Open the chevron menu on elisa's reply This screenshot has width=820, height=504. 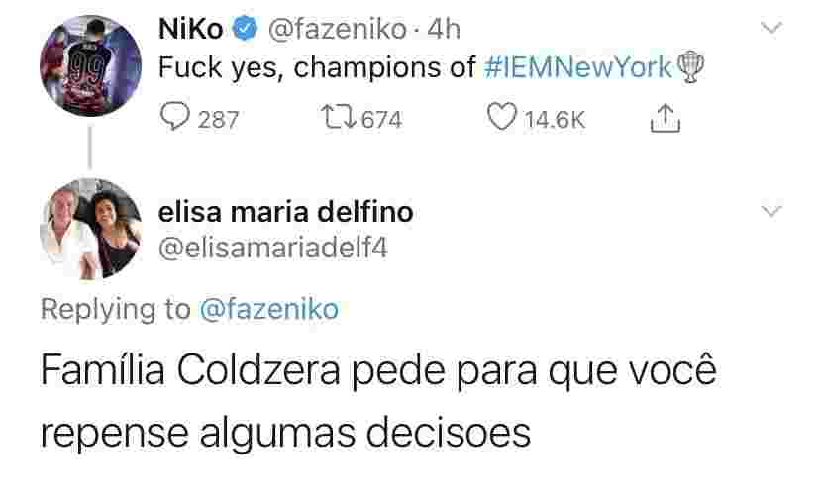(x=771, y=210)
